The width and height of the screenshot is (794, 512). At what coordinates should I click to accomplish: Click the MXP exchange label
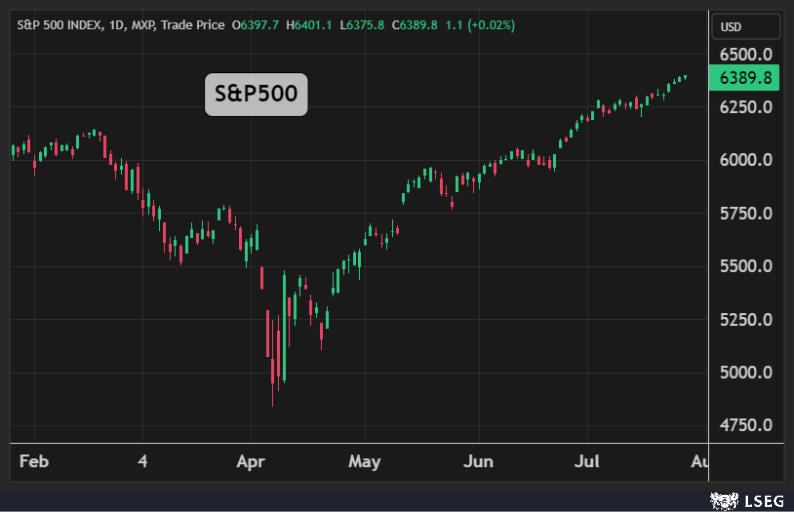[x=145, y=22]
